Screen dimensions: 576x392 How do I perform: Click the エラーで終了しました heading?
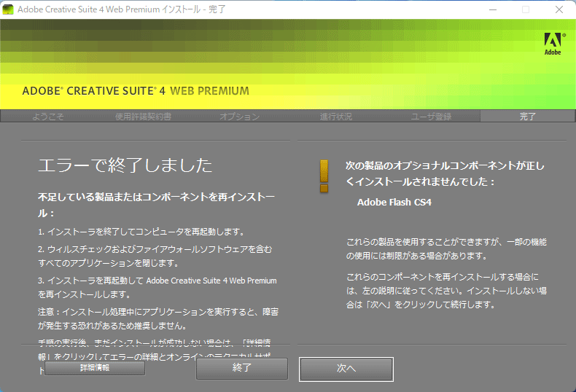tap(125, 165)
